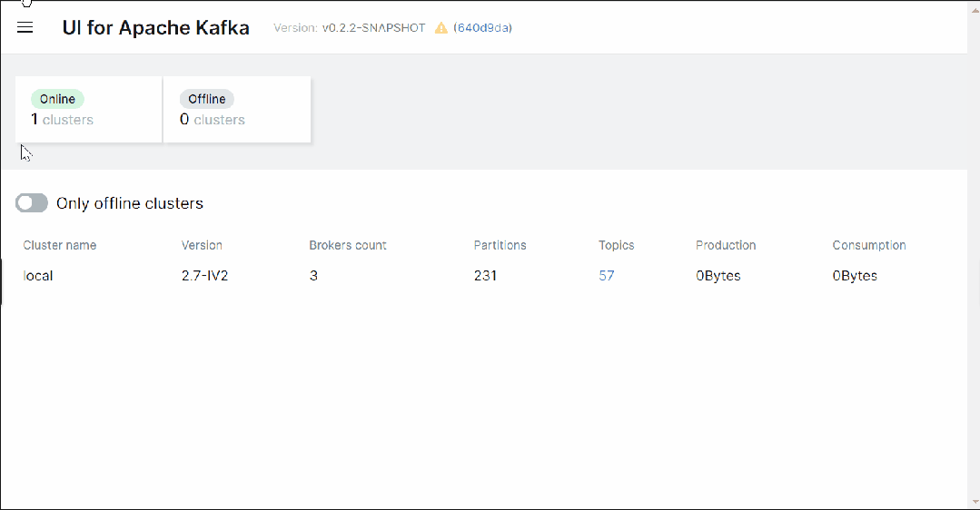Click the Only offline clusters label
Image resolution: width=980 pixels, height=510 pixels.
[x=130, y=203]
